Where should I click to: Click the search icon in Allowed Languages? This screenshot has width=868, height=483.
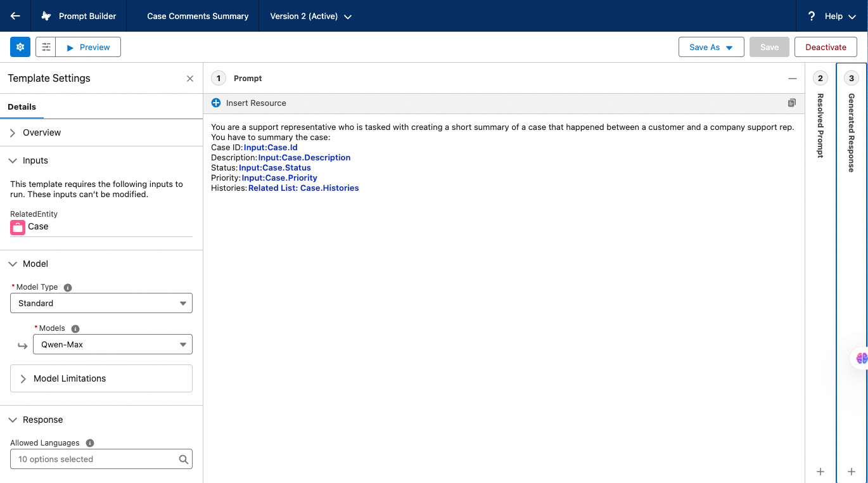pos(183,460)
